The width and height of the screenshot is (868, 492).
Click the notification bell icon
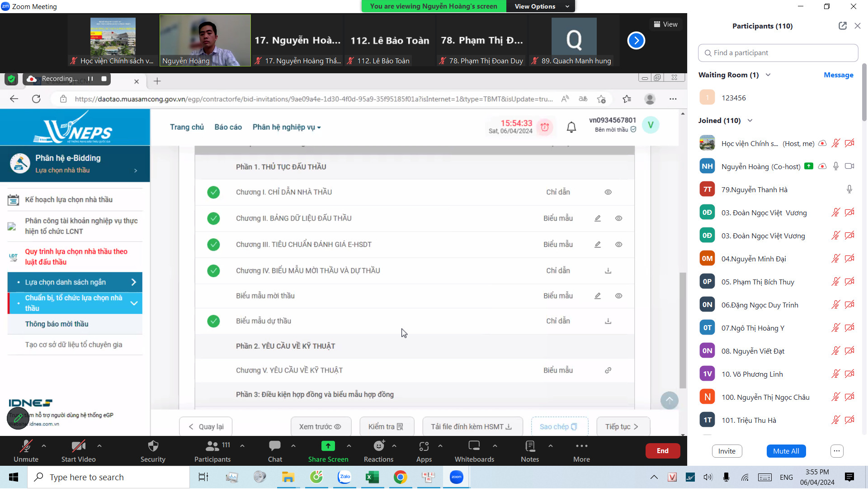[x=571, y=127]
